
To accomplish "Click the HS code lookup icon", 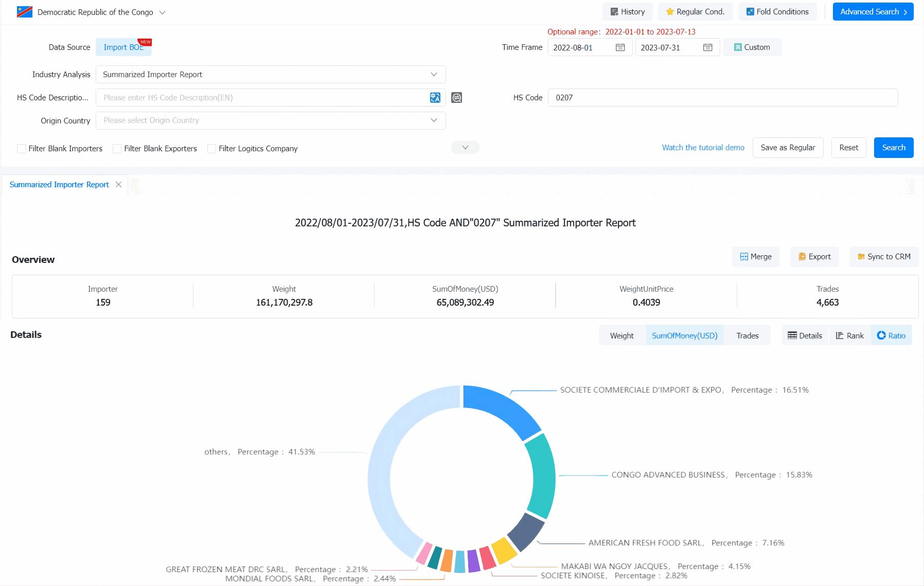I will pyautogui.click(x=456, y=98).
